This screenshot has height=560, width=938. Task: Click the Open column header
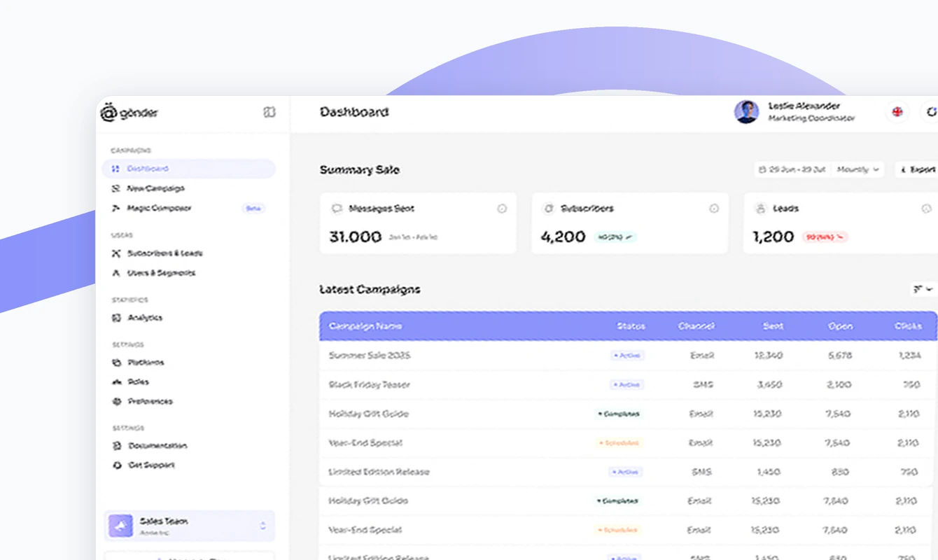click(x=841, y=326)
